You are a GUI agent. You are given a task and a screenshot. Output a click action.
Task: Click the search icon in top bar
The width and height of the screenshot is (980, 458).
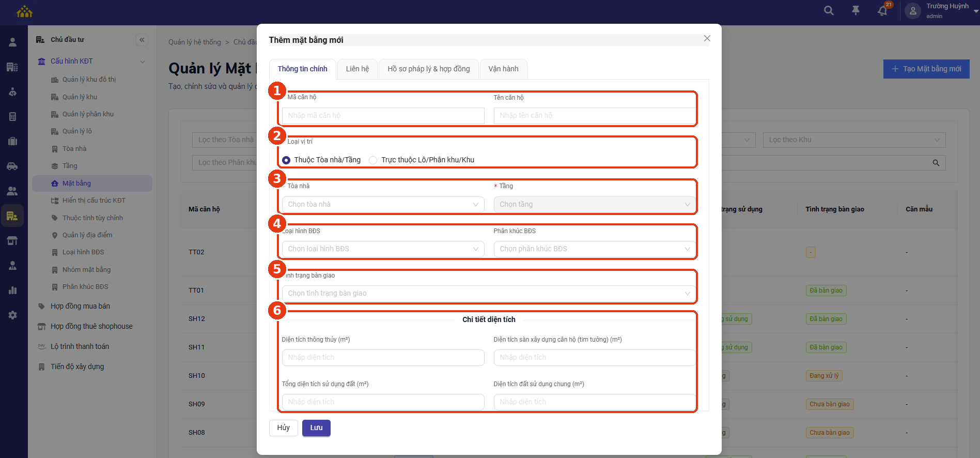coord(829,10)
